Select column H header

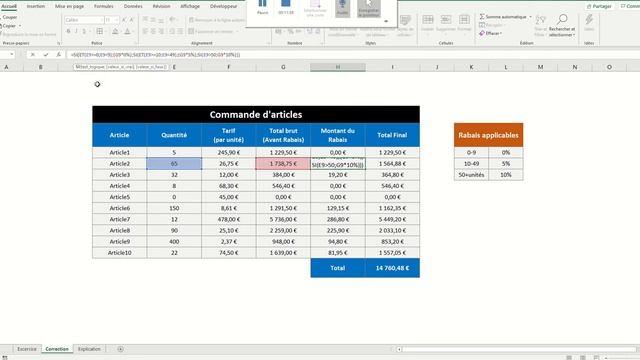click(x=338, y=67)
